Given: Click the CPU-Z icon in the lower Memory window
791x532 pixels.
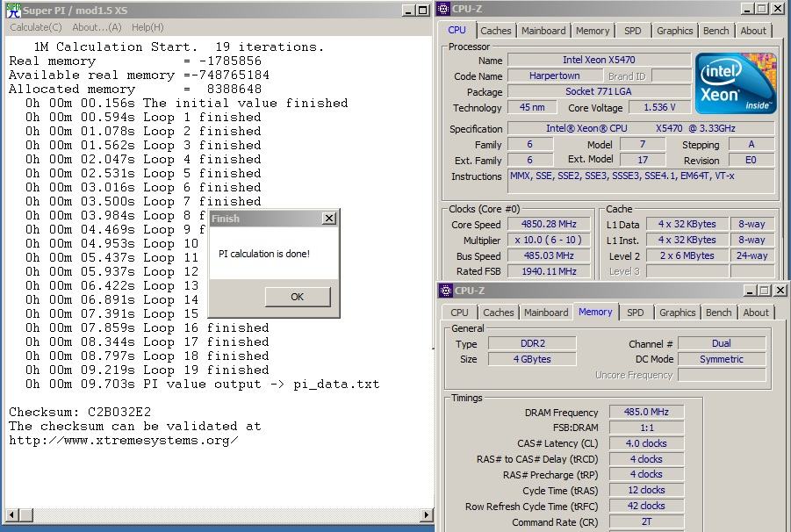Looking at the screenshot, I should 446,291.
